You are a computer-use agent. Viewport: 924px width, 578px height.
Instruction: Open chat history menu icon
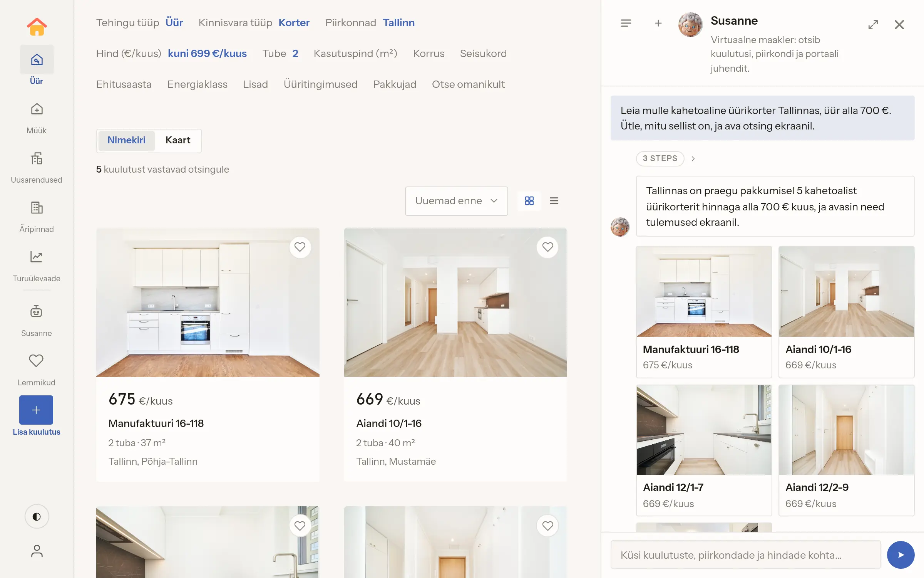coord(626,24)
